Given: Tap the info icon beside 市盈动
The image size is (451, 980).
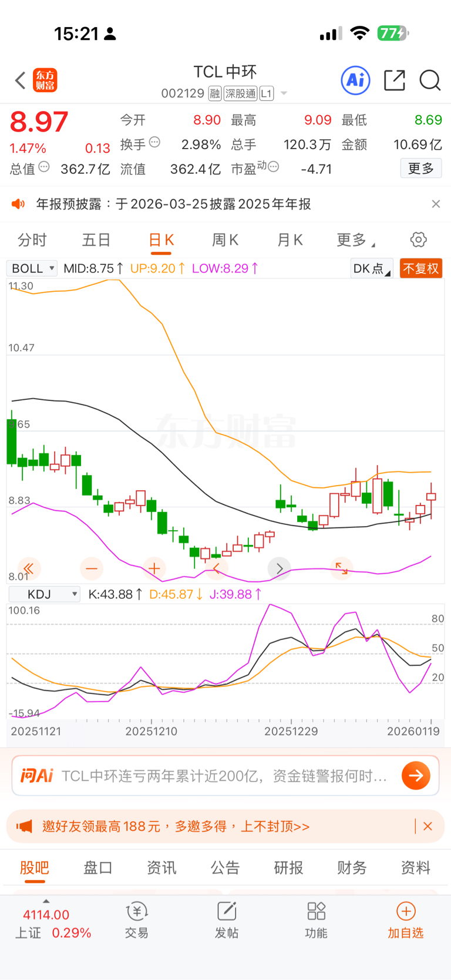Looking at the screenshot, I should (273, 167).
